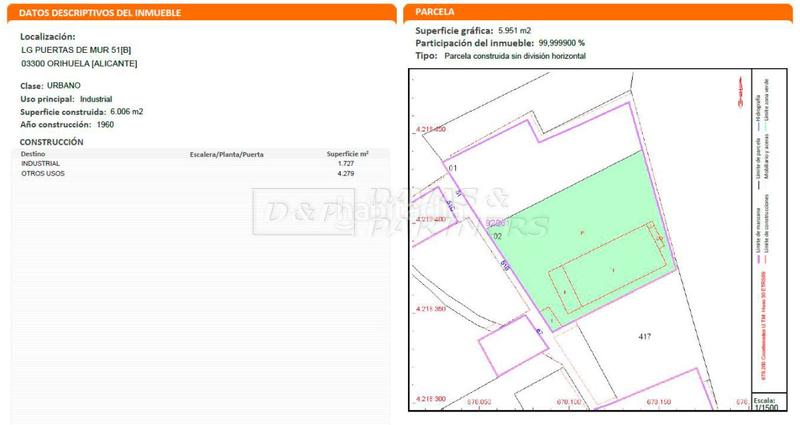Click the Destino column header
Viewport: 800px width, 425px height.
click(x=34, y=154)
